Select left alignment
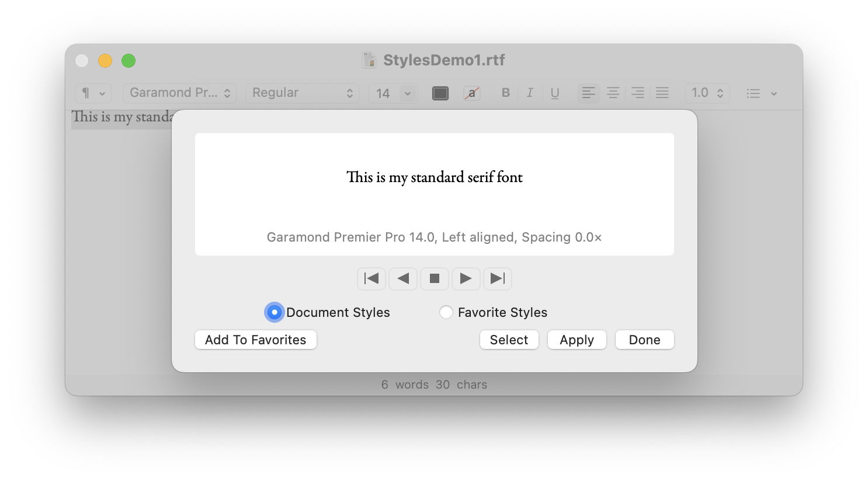Screen dimensions: 868x482 588,93
